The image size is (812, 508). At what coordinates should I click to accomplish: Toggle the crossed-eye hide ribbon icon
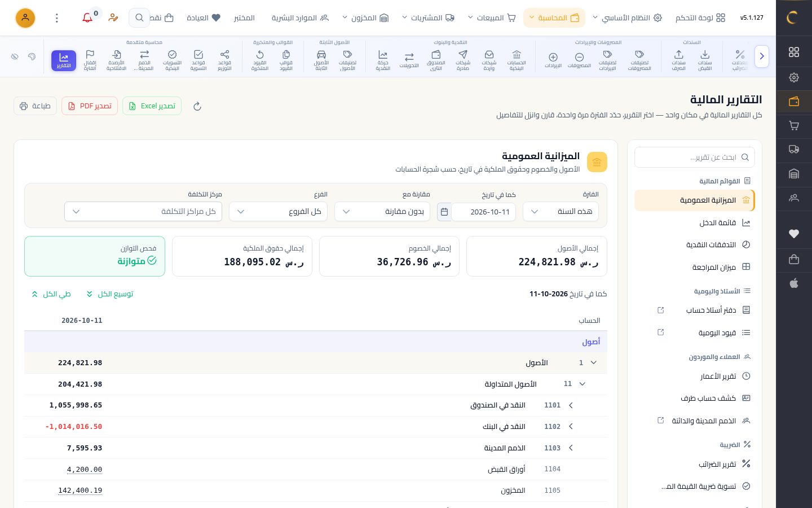pos(15,56)
